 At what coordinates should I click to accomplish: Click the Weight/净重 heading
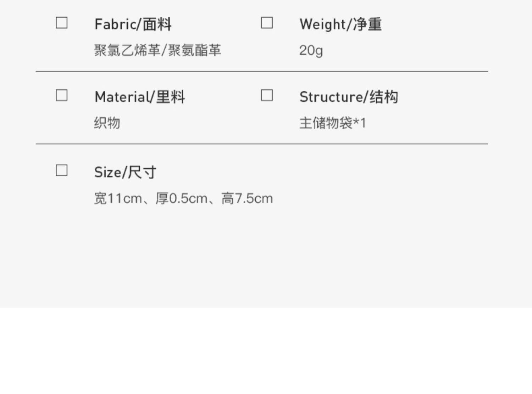(340, 24)
